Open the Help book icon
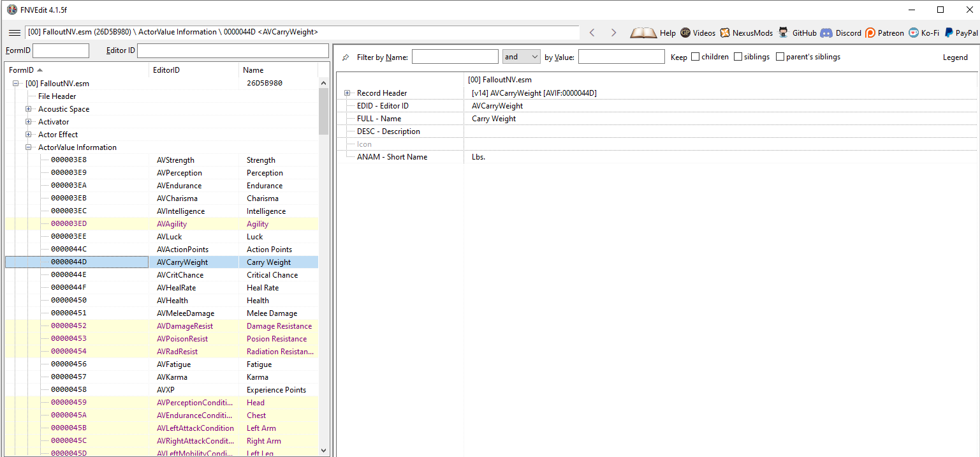Screen dimensions: 980x457 click(x=643, y=33)
